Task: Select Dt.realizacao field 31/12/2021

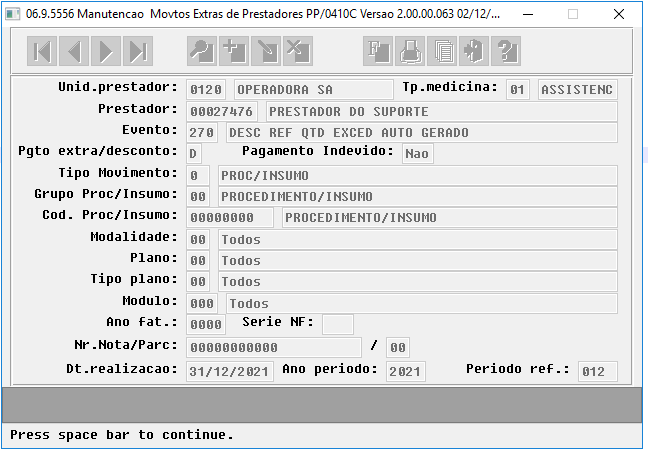Action: [x=230, y=372]
